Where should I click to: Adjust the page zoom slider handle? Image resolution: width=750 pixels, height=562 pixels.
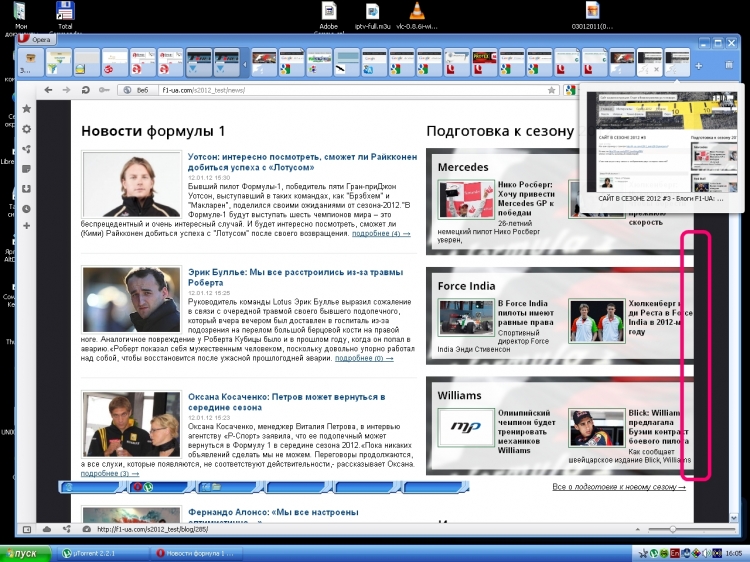[673, 529]
